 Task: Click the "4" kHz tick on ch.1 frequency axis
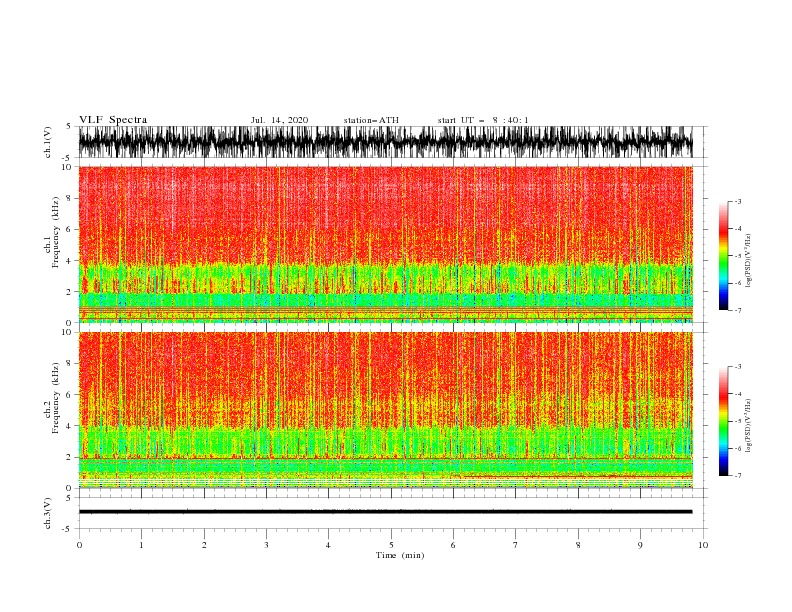tap(70, 261)
